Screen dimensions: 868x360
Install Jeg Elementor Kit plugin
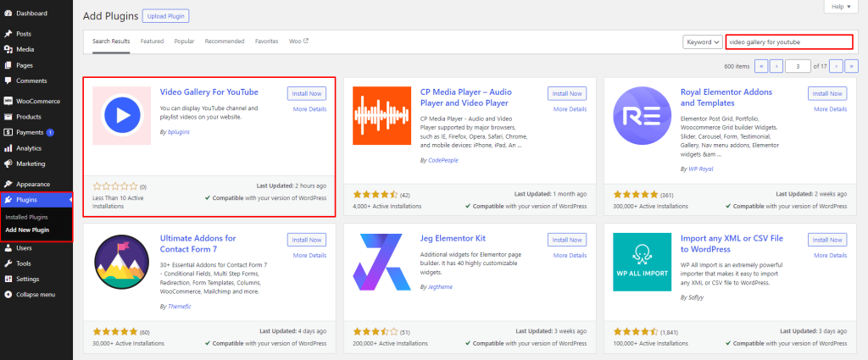point(567,240)
